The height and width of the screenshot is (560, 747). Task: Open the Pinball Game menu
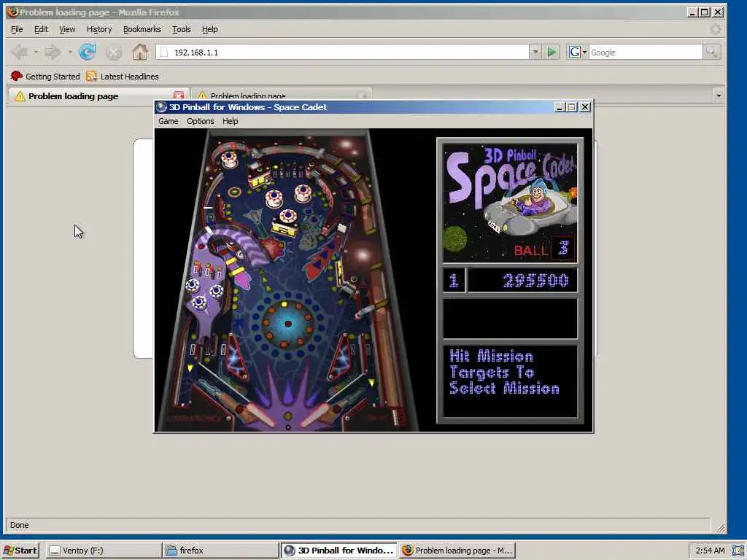tap(169, 122)
